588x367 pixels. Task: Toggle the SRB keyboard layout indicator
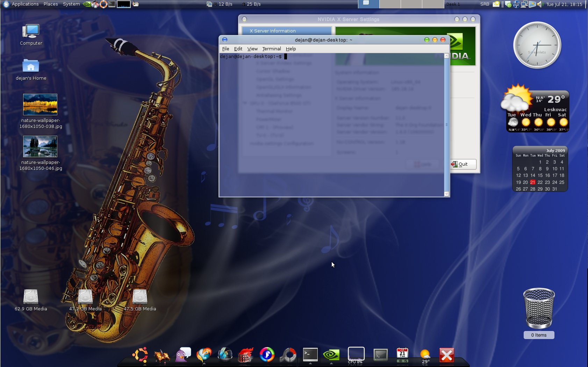[485, 4]
